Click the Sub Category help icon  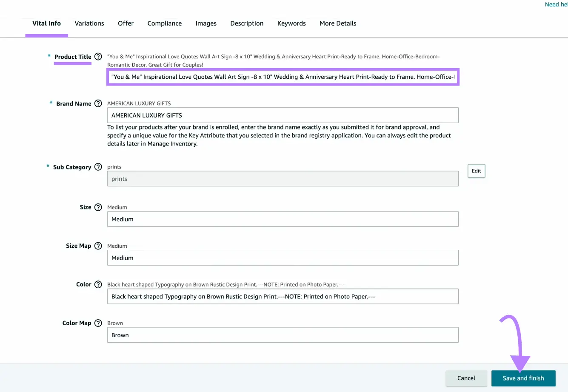(98, 167)
